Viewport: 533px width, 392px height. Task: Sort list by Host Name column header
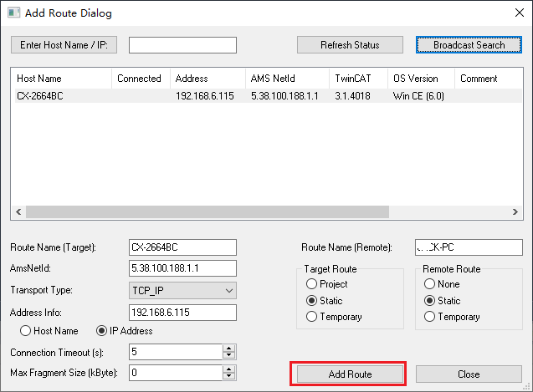pos(61,79)
